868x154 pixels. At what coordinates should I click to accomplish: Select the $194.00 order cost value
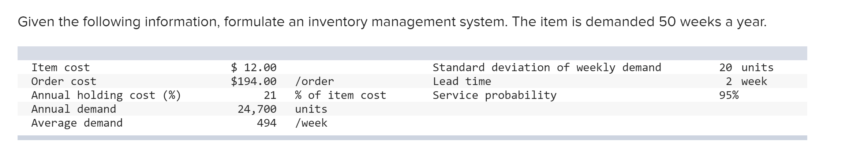tap(254, 81)
